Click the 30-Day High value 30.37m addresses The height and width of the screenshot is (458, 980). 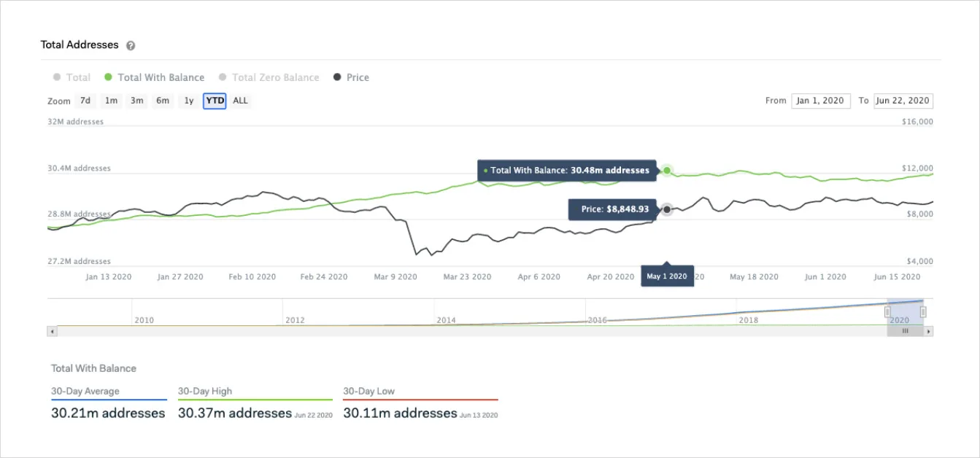[x=235, y=414]
